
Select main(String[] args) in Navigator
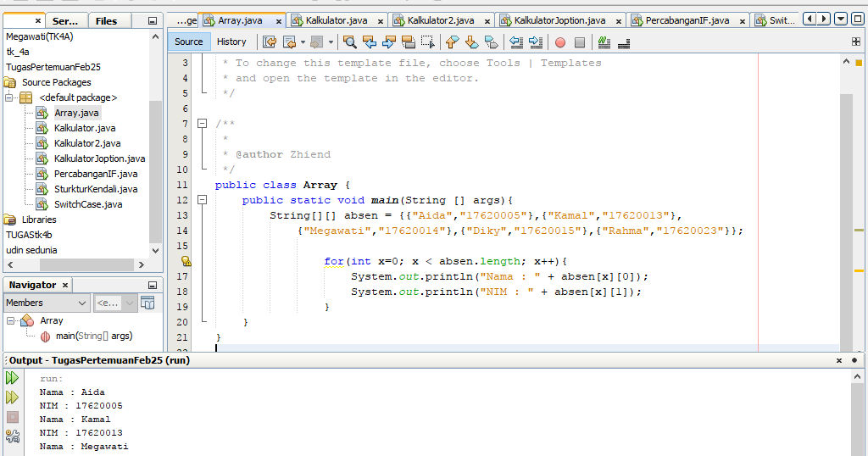94,336
